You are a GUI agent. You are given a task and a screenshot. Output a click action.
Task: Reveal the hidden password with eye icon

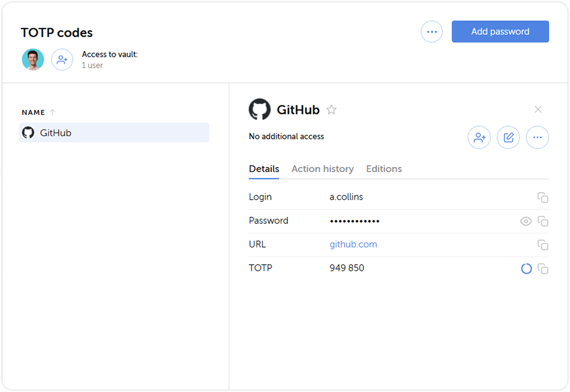(526, 221)
